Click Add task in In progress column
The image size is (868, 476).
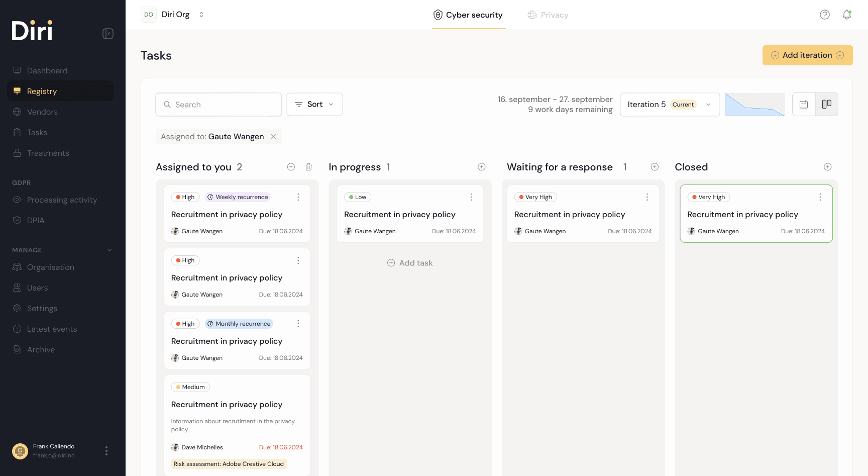tap(410, 263)
